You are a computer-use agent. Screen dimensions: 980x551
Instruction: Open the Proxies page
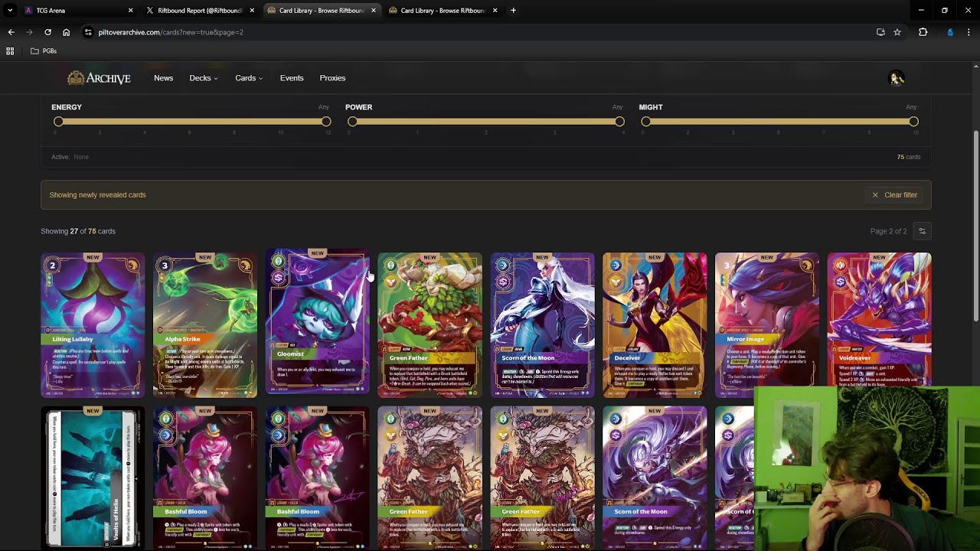pos(332,78)
